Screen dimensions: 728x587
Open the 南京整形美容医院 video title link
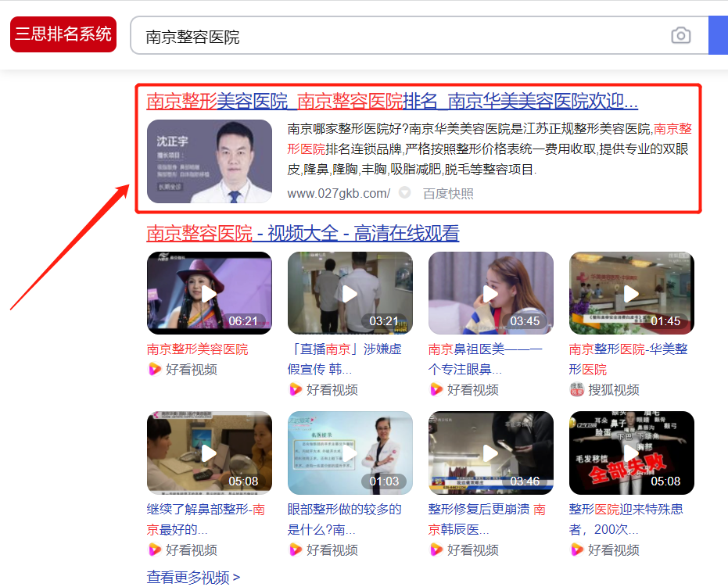[197, 349]
